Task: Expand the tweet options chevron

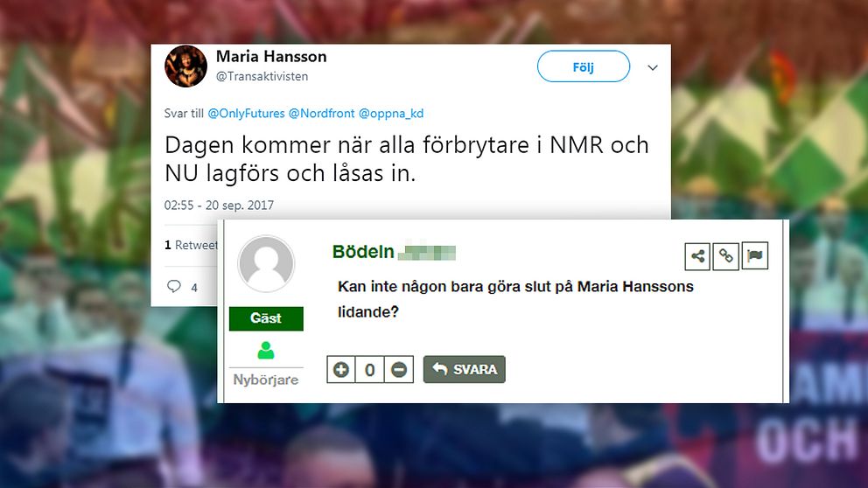Action: [653, 67]
